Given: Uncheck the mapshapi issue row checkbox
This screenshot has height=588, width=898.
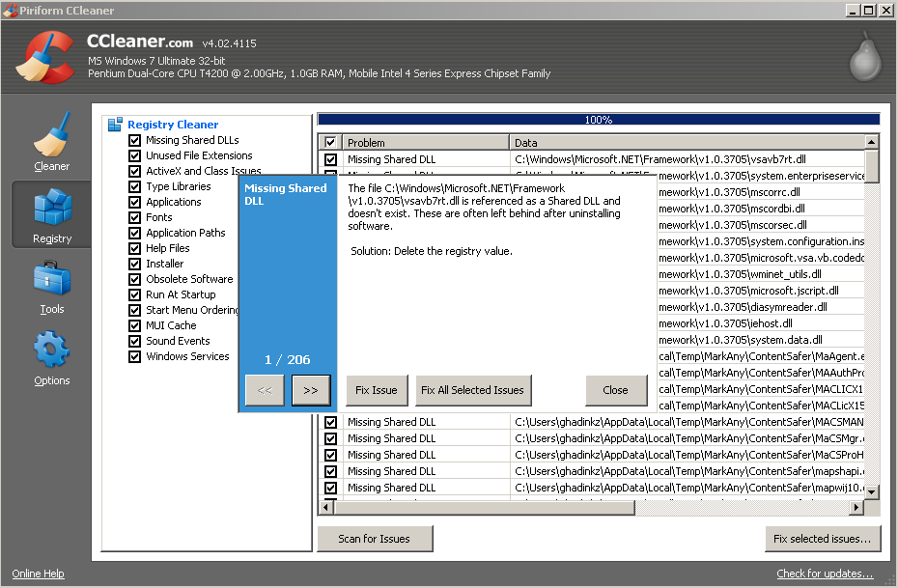Looking at the screenshot, I should (330, 471).
